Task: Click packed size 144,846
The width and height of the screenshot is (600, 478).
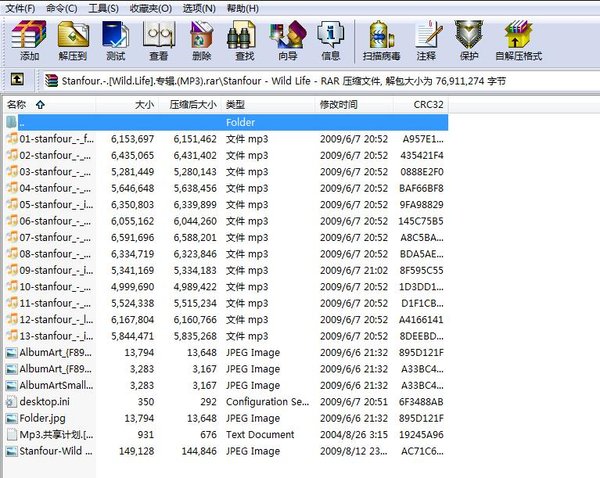Action: point(199,451)
